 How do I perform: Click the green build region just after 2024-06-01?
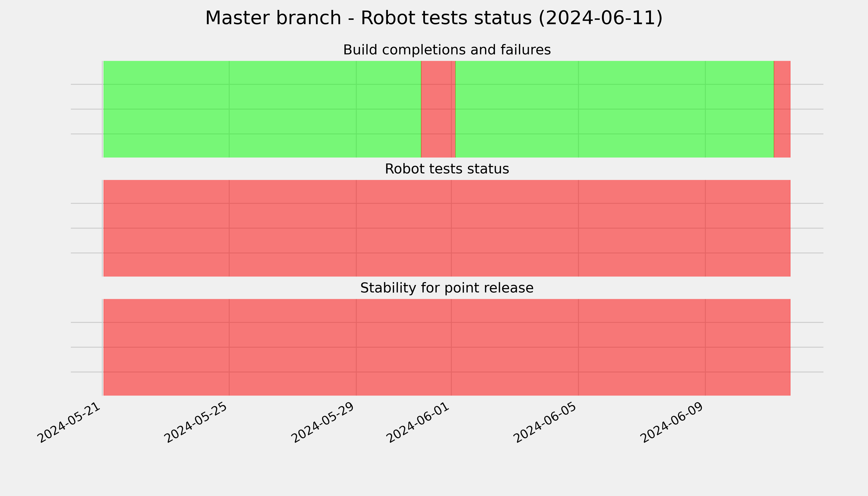pos(517,109)
